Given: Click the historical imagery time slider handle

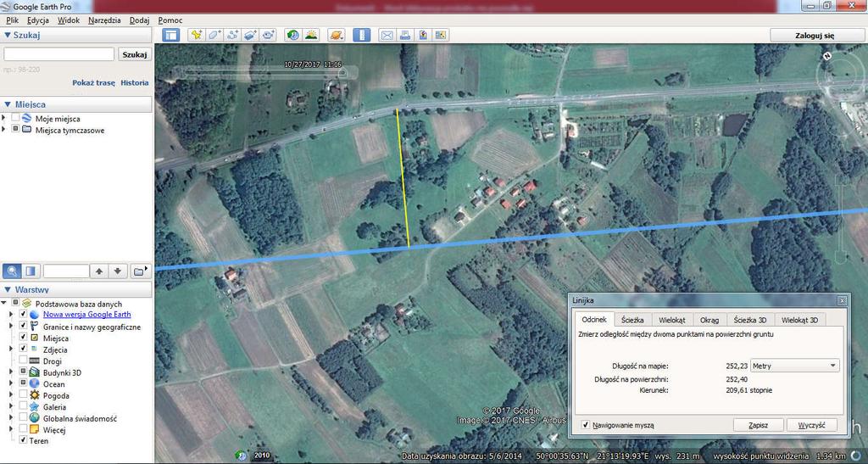Looking at the screenshot, I should tap(342, 73).
